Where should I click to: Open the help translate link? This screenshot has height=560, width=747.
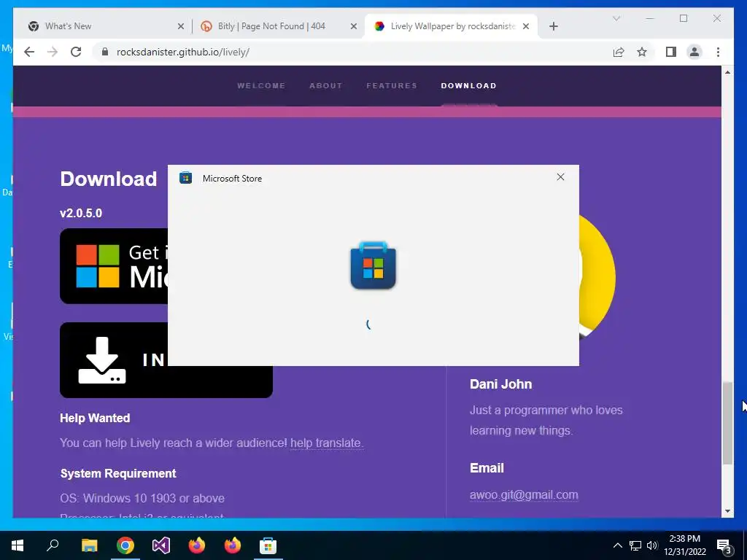click(326, 443)
